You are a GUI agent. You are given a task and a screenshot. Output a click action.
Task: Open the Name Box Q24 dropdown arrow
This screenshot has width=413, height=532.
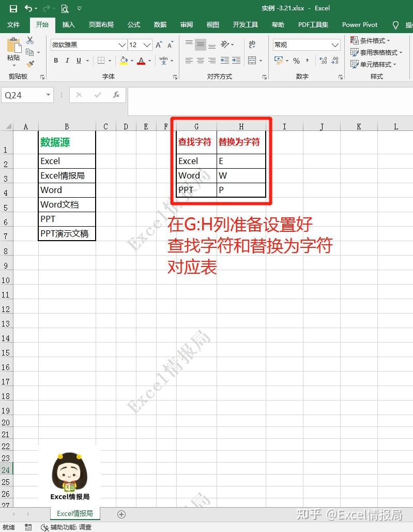point(48,95)
